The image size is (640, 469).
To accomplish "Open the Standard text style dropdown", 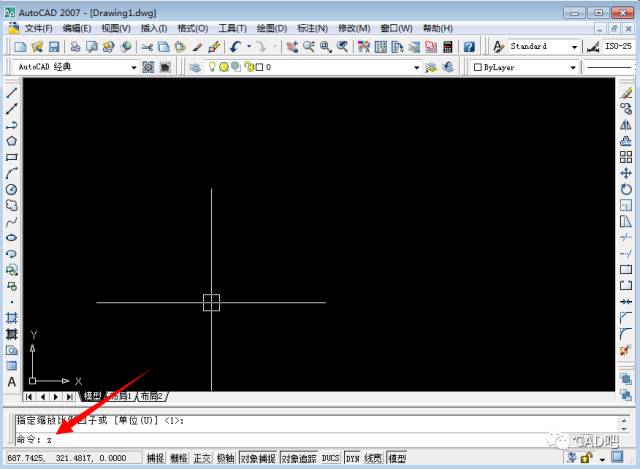I will point(575,47).
